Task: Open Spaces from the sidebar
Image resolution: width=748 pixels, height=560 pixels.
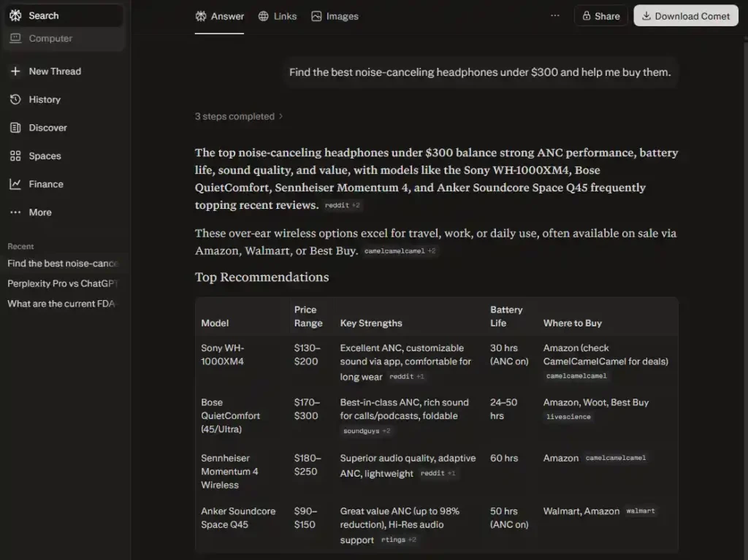Action: [45, 156]
